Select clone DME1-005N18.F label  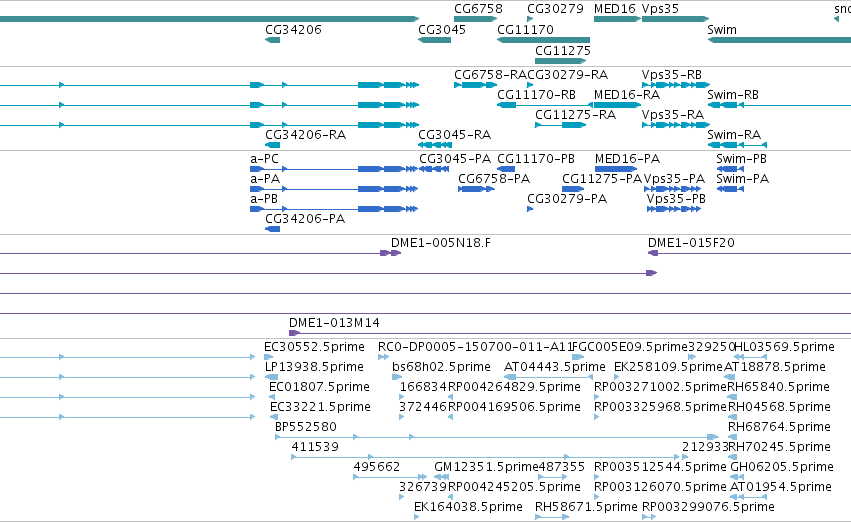pyautogui.click(x=441, y=244)
